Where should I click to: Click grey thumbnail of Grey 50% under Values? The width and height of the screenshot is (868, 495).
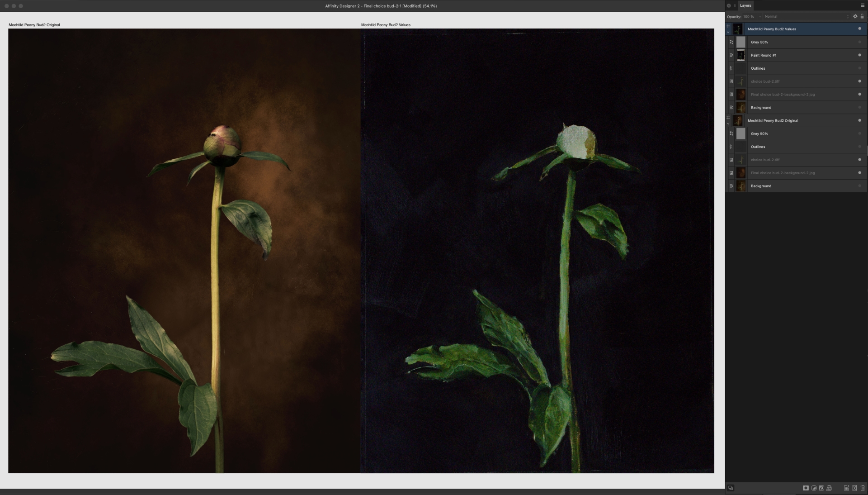pyautogui.click(x=741, y=42)
